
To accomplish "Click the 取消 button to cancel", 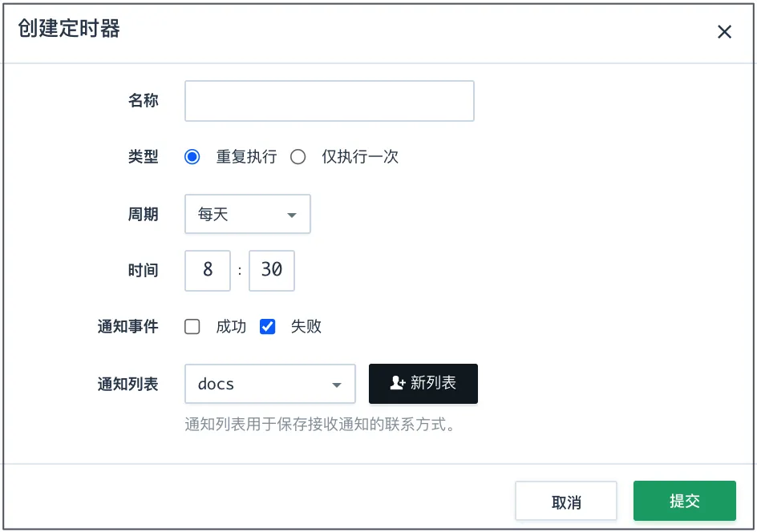I will 566,501.
